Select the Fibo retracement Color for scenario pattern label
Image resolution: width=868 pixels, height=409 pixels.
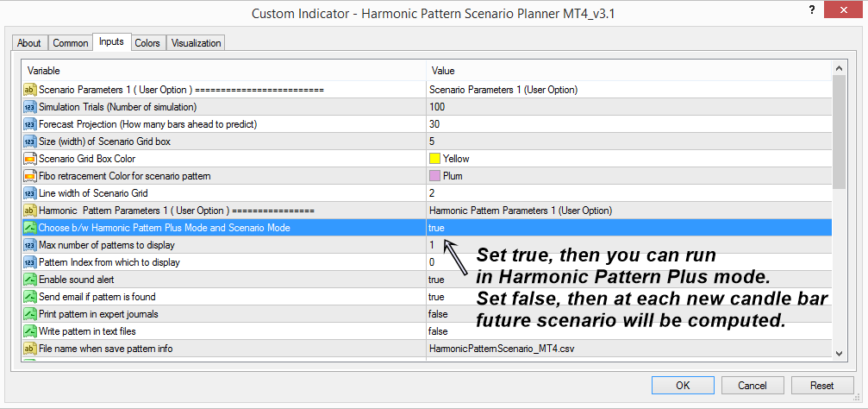(x=124, y=176)
